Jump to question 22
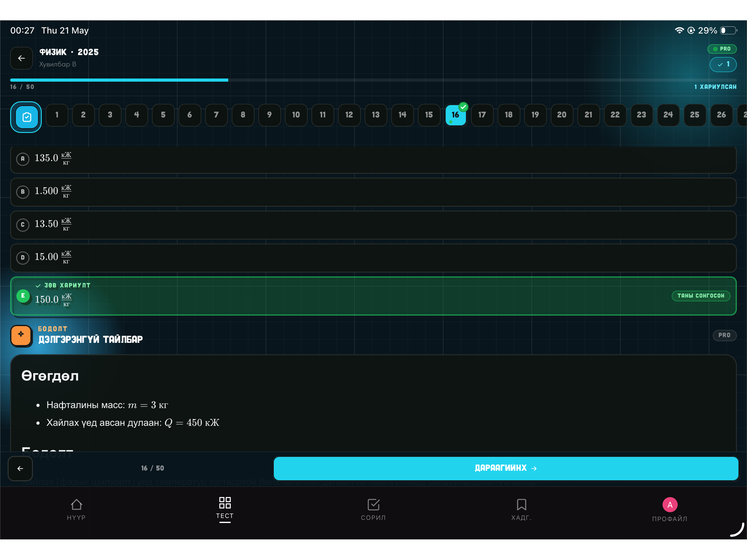This screenshot has height=560, width=747. tap(615, 115)
